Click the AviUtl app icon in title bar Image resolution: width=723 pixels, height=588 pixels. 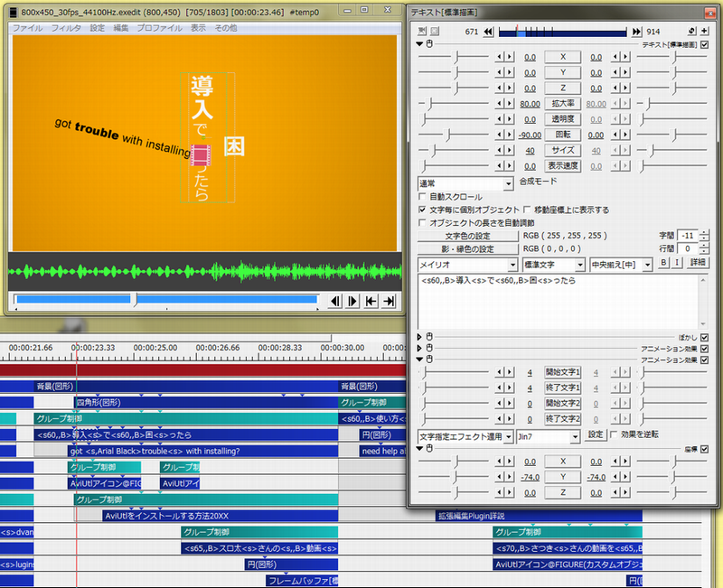[14, 12]
